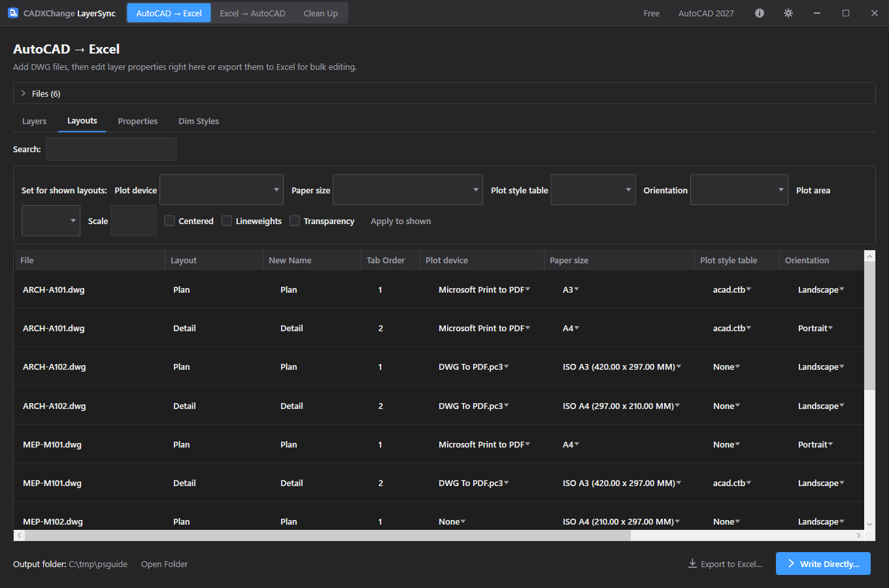This screenshot has height=588, width=889.
Task: Open the Orientation bulk dropdown
Action: pyautogui.click(x=739, y=190)
